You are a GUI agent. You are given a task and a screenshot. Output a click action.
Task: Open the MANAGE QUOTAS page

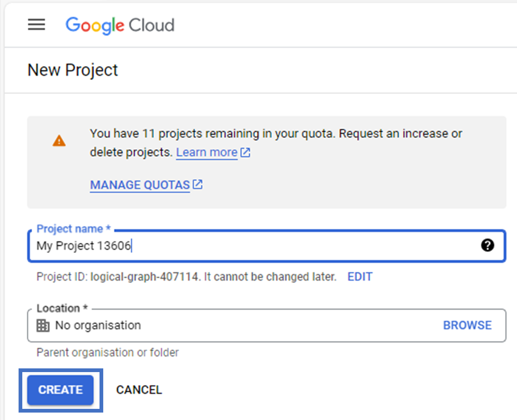coord(140,185)
